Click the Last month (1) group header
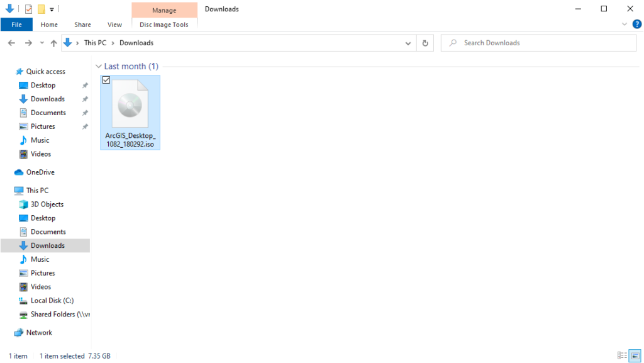644x363 pixels. pyautogui.click(x=131, y=66)
